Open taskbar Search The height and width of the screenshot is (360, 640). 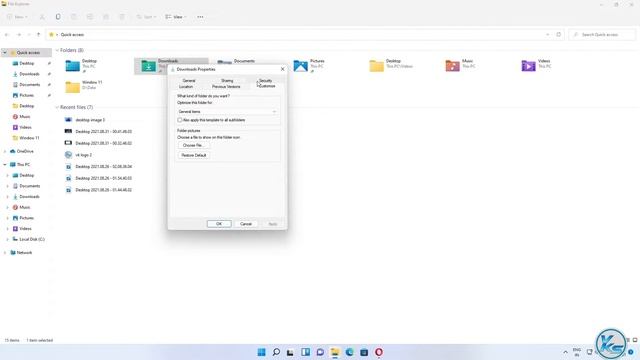coord(276,352)
